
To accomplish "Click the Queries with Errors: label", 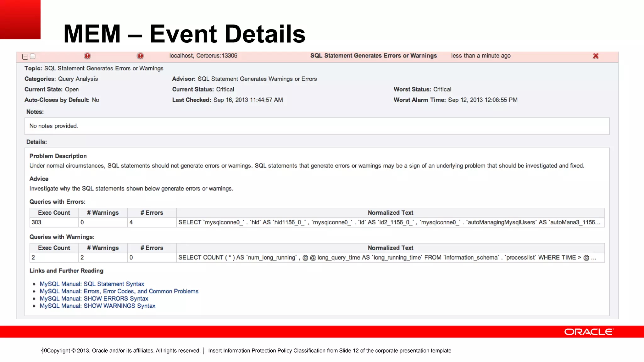I will click(x=58, y=202).
